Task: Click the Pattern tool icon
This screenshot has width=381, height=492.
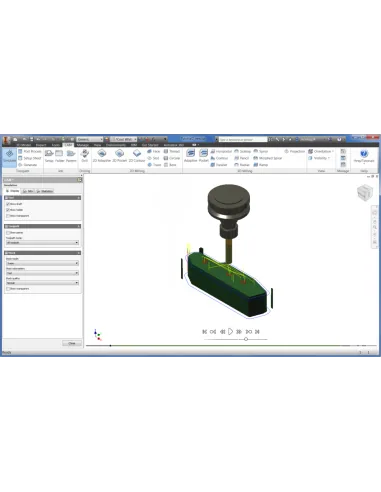Action: 71,156
